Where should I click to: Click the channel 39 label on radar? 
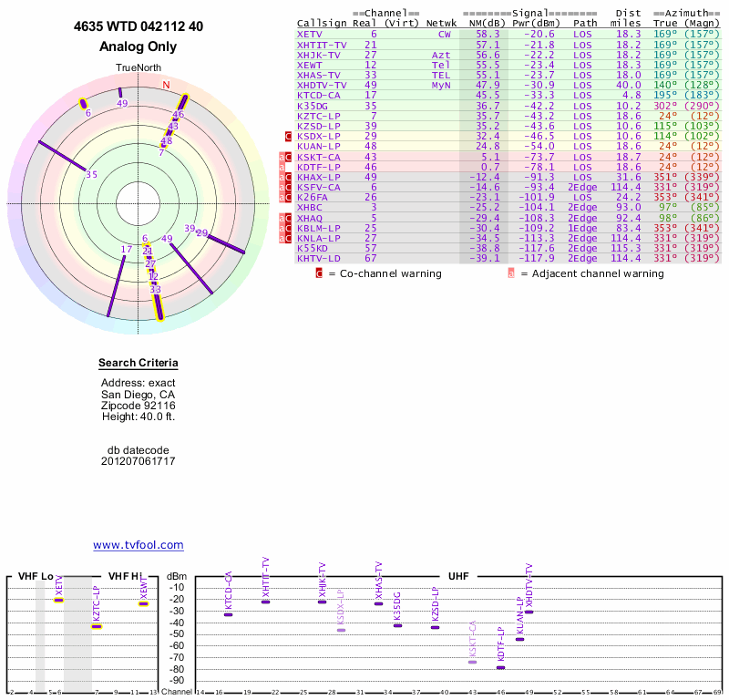click(x=190, y=229)
